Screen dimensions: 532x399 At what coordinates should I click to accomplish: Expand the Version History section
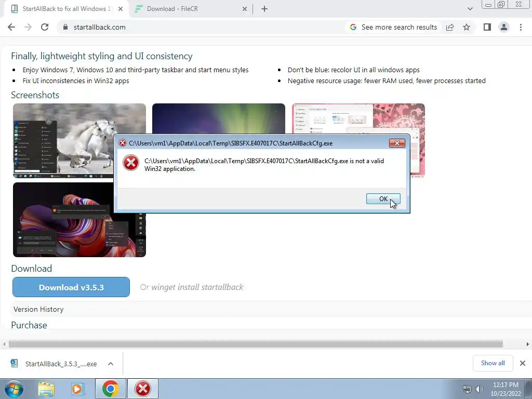click(38, 309)
